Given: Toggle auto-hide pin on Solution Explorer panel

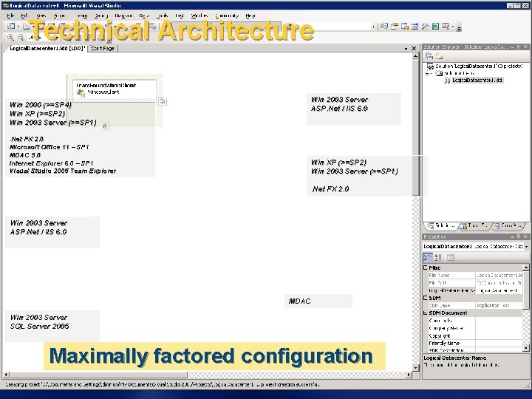Looking at the screenshot, I should click(518, 47).
